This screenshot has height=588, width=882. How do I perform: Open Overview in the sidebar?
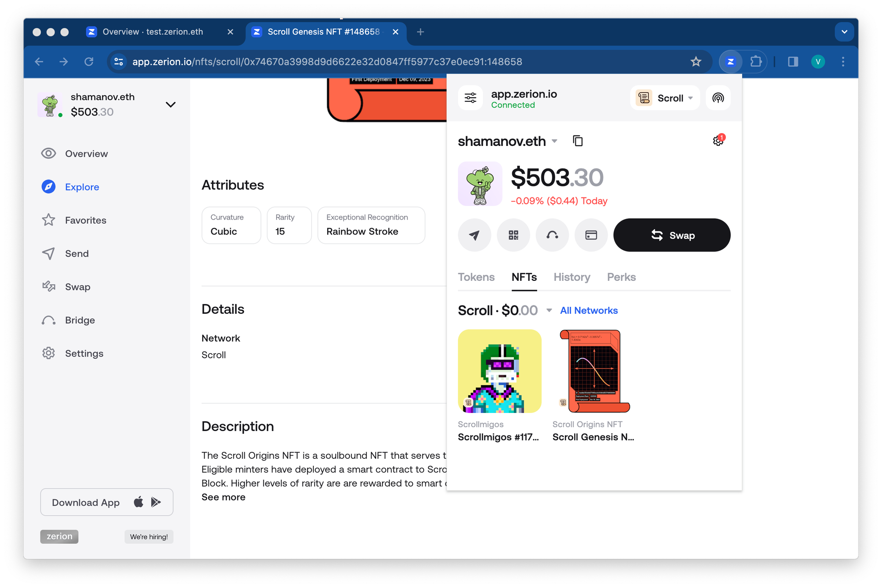point(75,153)
